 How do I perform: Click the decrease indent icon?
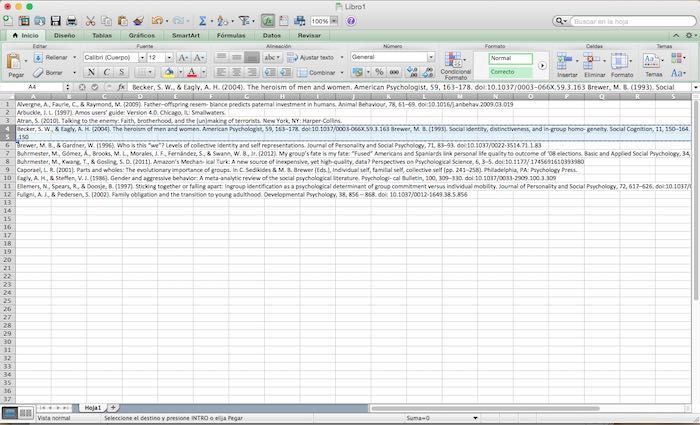[x=270, y=72]
